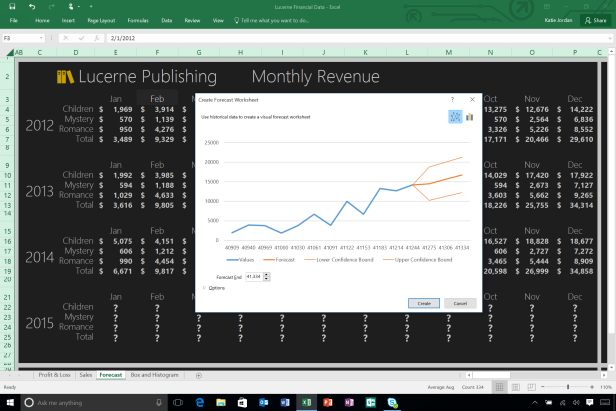This screenshot has height=411, width=616.
Task: Open the Name Box dropdown arrow
Action: click(x=41, y=38)
